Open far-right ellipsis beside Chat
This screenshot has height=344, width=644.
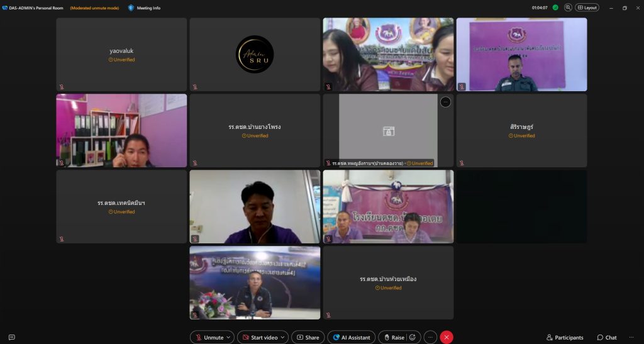tap(631, 338)
